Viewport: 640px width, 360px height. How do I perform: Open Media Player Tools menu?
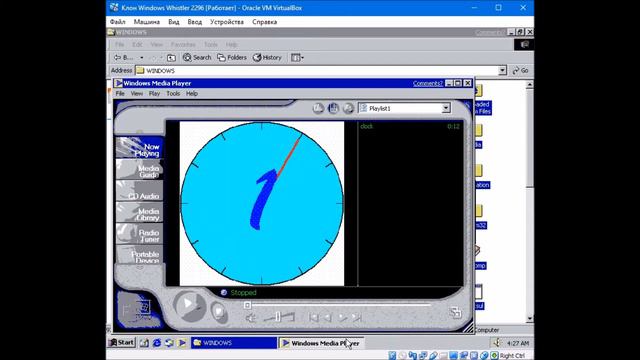click(x=173, y=93)
